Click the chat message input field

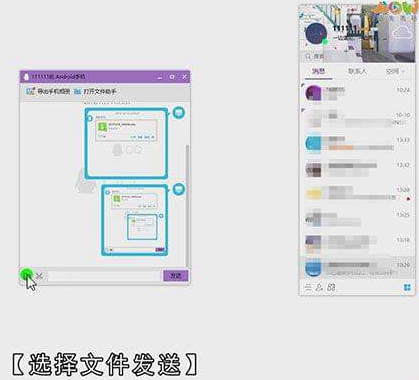coord(104,276)
